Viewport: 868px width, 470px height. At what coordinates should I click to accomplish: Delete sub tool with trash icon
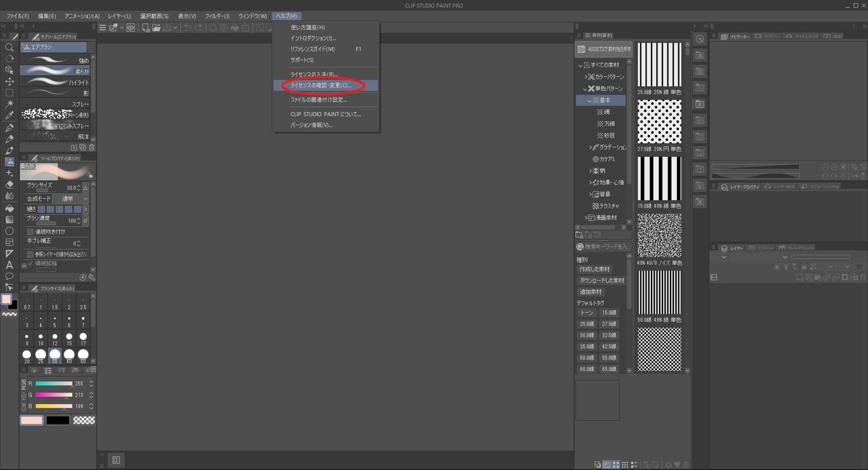point(92,148)
